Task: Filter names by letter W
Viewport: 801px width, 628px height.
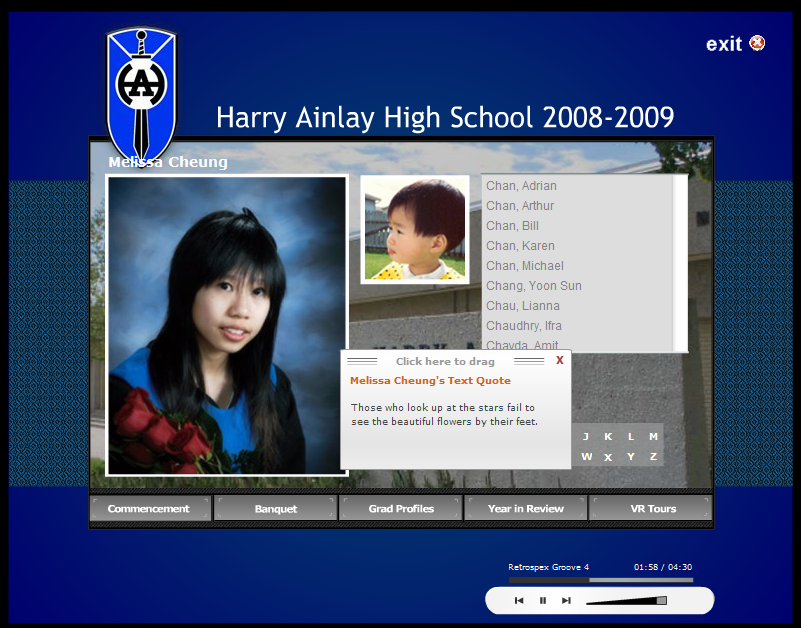Action: click(x=587, y=457)
